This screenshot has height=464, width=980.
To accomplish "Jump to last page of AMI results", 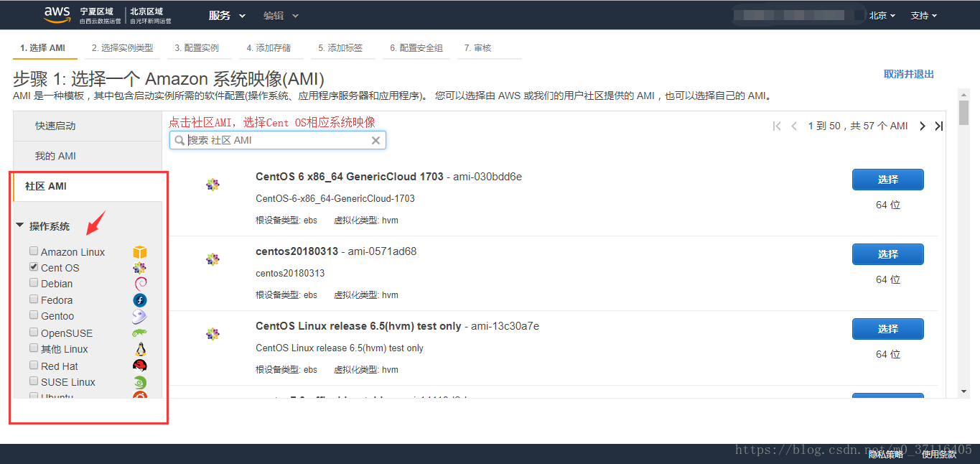I will click(938, 126).
